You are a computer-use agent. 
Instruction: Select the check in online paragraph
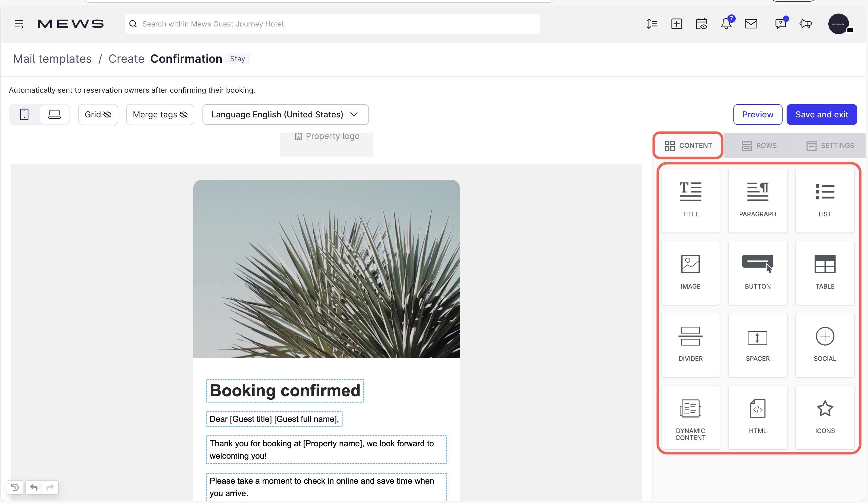point(326,487)
